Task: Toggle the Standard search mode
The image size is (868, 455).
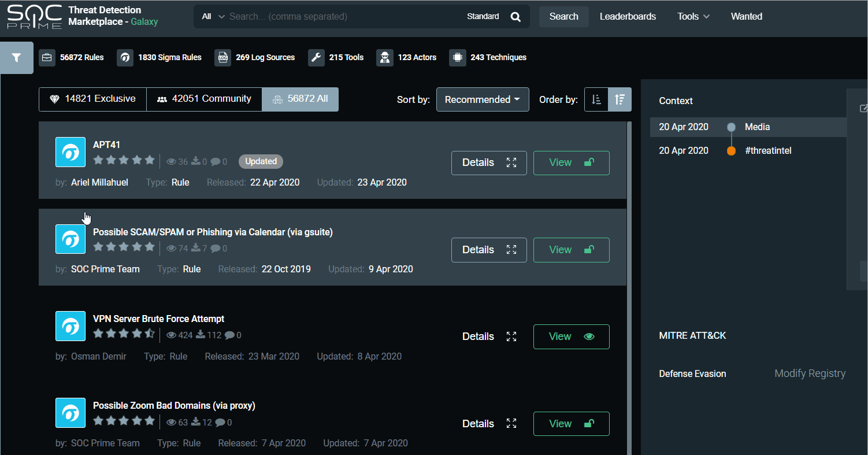Action: [x=483, y=17]
